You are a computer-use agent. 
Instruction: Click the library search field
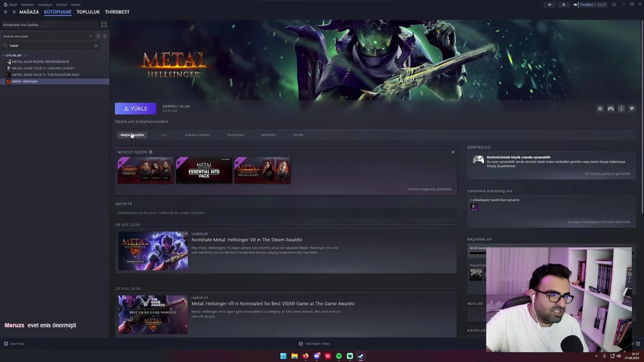pos(50,46)
